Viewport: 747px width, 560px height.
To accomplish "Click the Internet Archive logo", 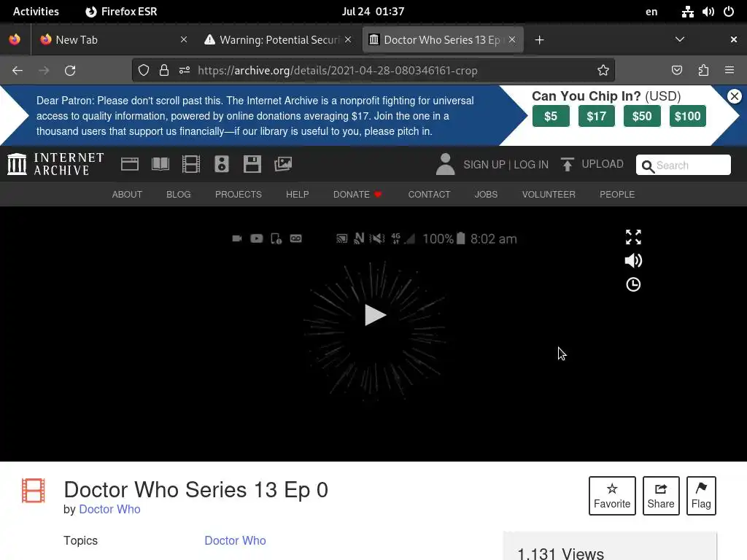I will coord(55,164).
